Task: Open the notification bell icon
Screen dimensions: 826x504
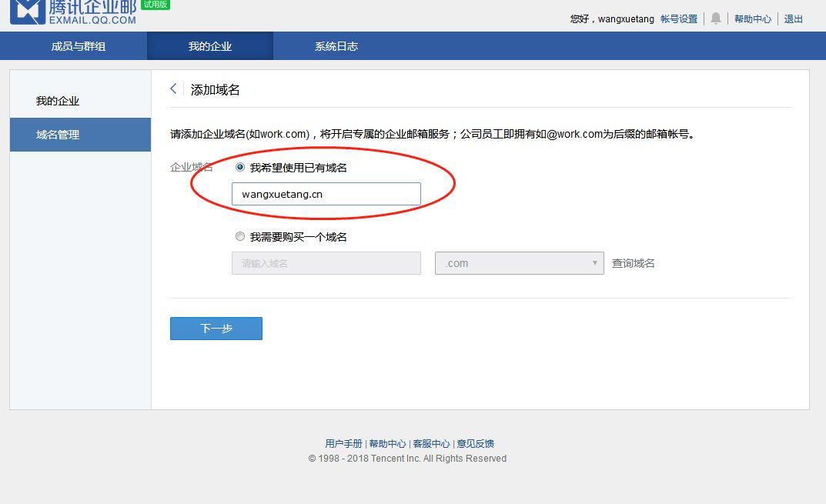Action: (715, 18)
